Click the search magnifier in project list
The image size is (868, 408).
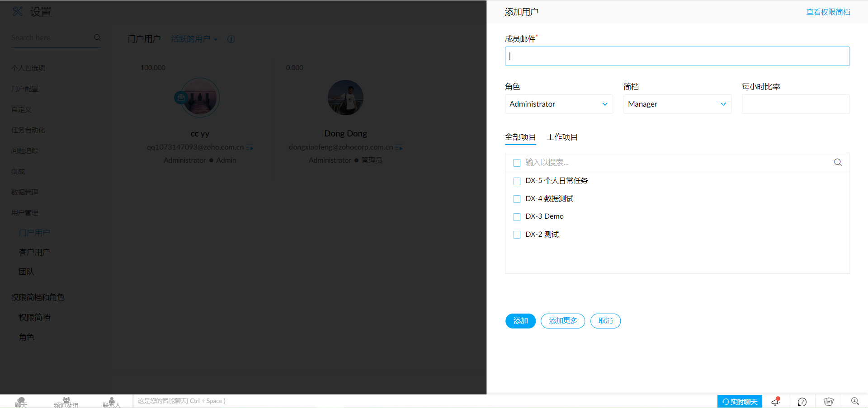click(838, 163)
